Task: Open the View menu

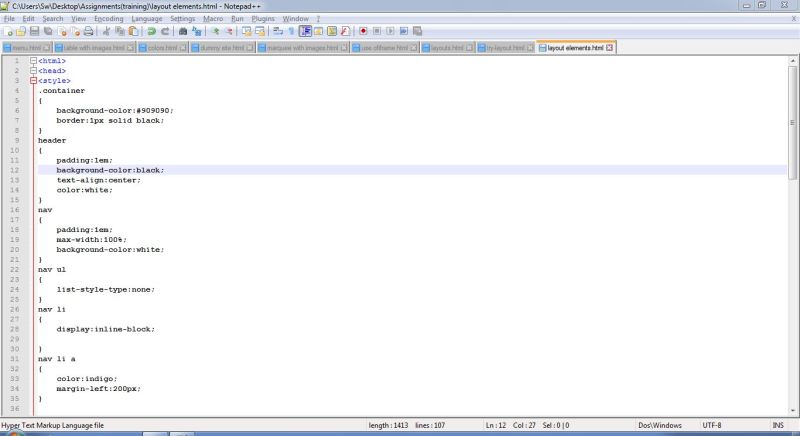Action: [x=78, y=18]
